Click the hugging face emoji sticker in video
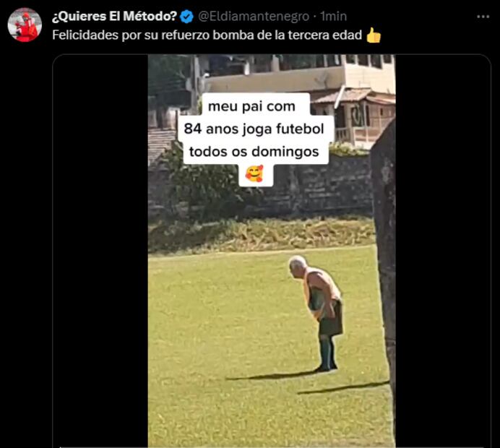This screenshot has width=500, height=448. click(x=254, y=173)
